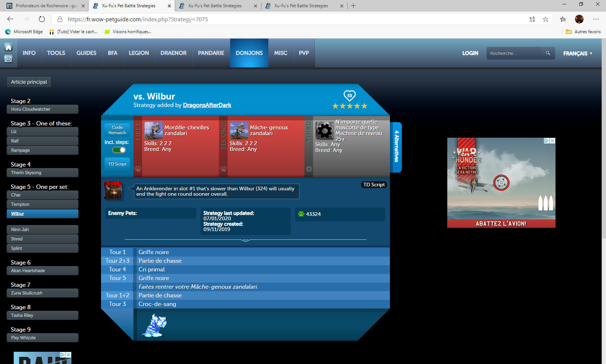The image size is (606, 364).
Task: Open the FRANÇAIS language dropdown
Action: coord(578,53)
